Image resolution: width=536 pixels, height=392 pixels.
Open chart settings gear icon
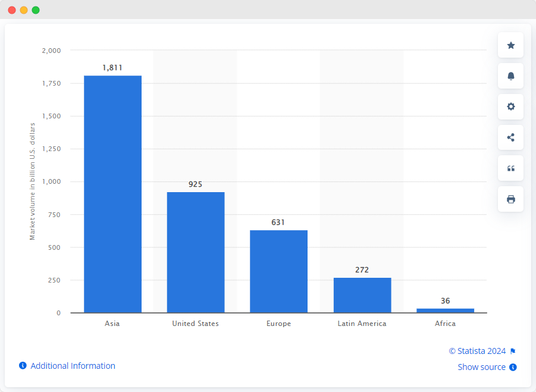point(510,106)
